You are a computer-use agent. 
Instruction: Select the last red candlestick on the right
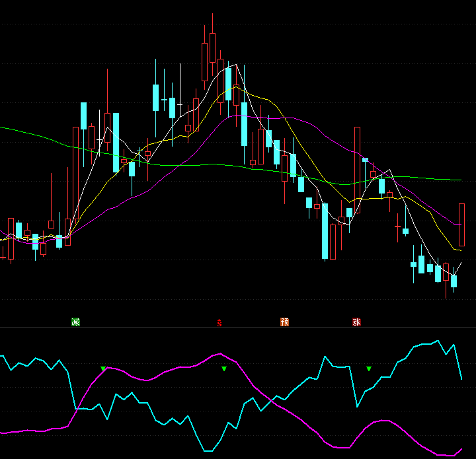(461, 225)
